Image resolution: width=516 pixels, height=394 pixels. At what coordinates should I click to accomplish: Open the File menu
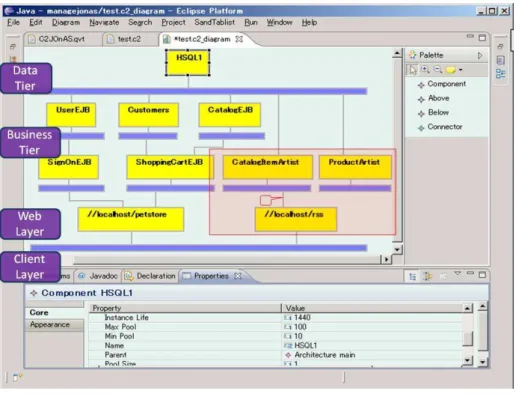coord(13,22)
